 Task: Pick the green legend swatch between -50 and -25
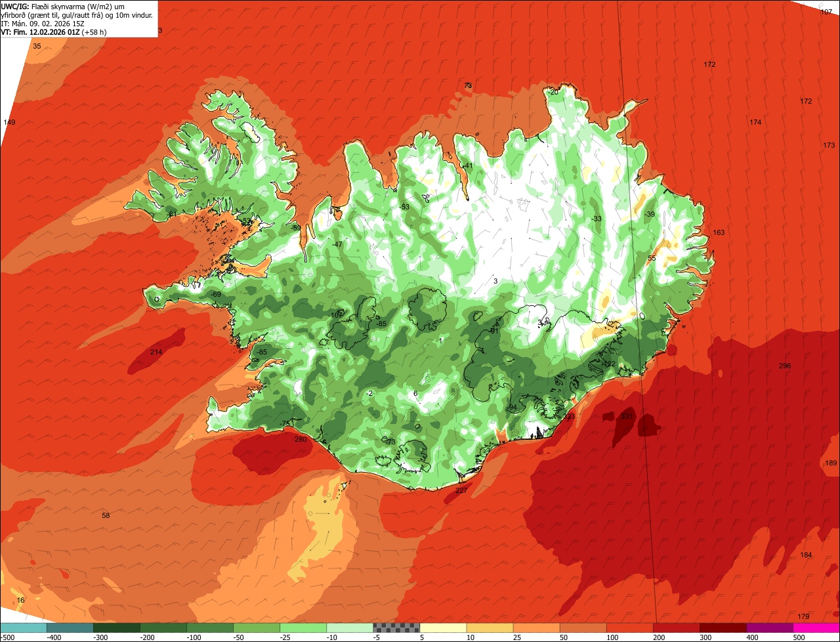[257, 628]
